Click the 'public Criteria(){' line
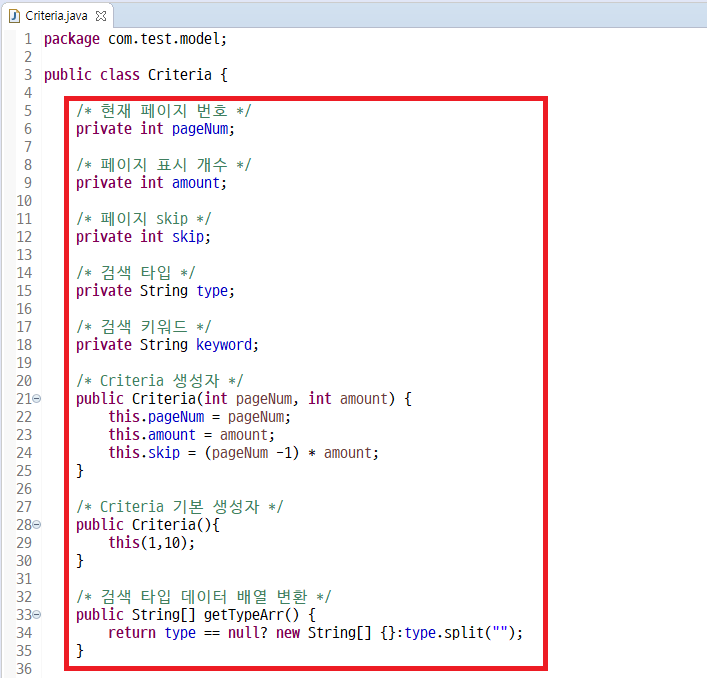The height and width of the screenshot is (678, 707). tap(147, 525)
